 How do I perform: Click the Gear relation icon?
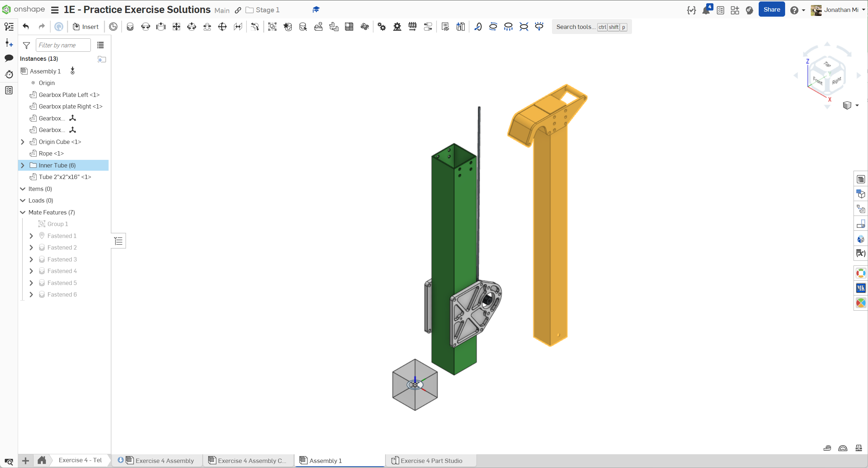pos(382,26)
